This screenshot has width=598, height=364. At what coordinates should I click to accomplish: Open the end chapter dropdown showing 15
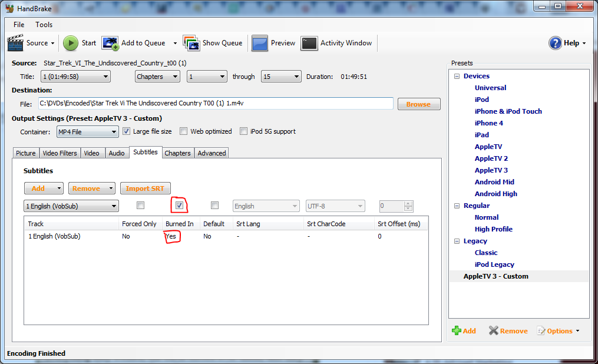tap(281, 77)
